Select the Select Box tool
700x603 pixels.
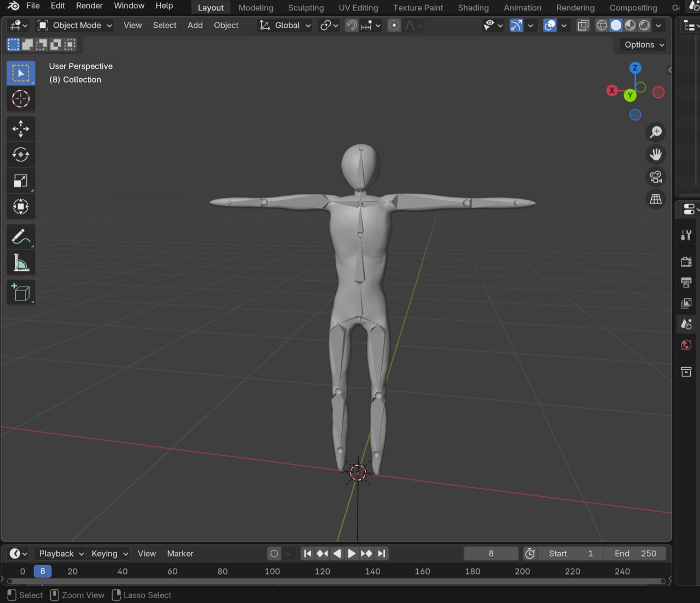21,73
